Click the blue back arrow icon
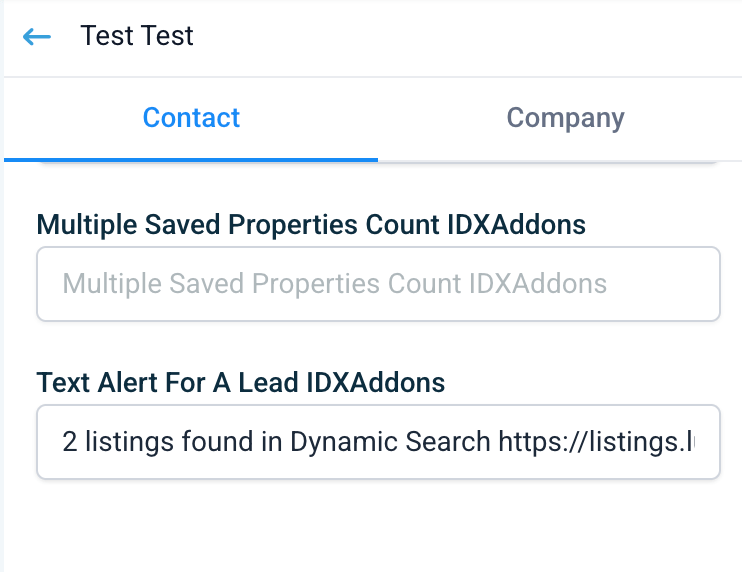 36,37
